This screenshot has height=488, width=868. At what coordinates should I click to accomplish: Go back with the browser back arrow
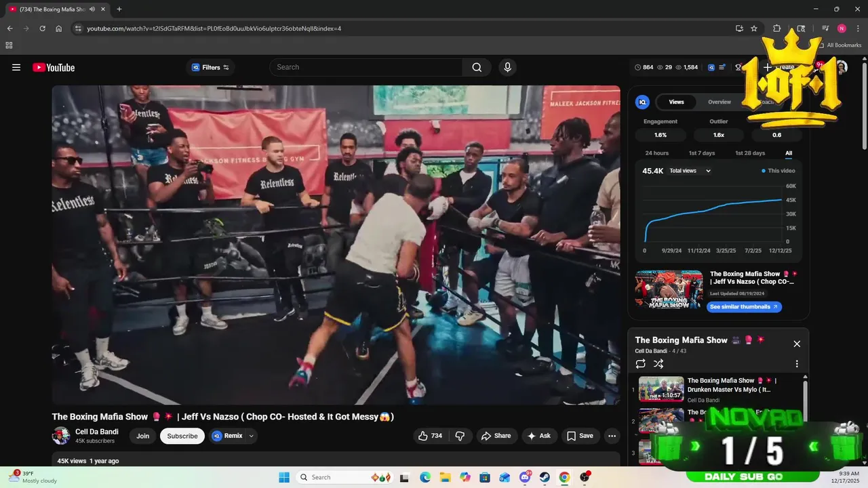(x=9, y=28)
